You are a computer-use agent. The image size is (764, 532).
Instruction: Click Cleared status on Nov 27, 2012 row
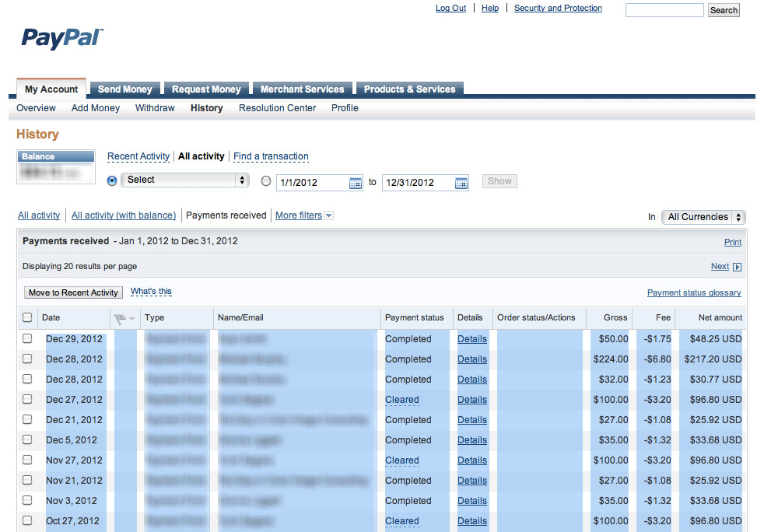click(x=402, y=460)
